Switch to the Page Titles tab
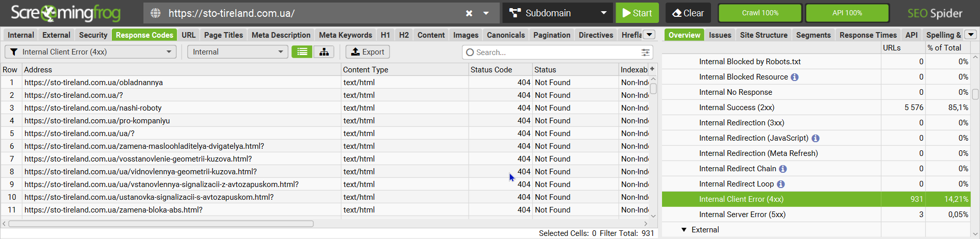Viewport: 980px width, 239px height. 224,35
